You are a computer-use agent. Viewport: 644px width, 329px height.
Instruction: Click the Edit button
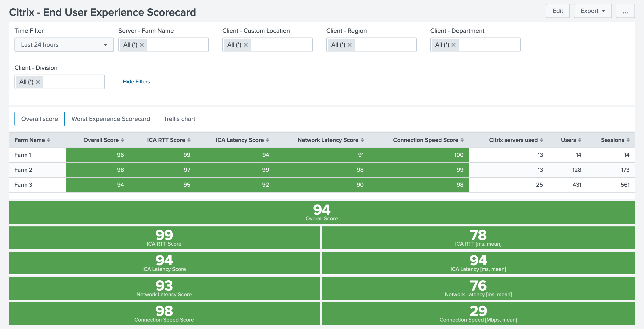pyautogui.click(x=558, y=11)
